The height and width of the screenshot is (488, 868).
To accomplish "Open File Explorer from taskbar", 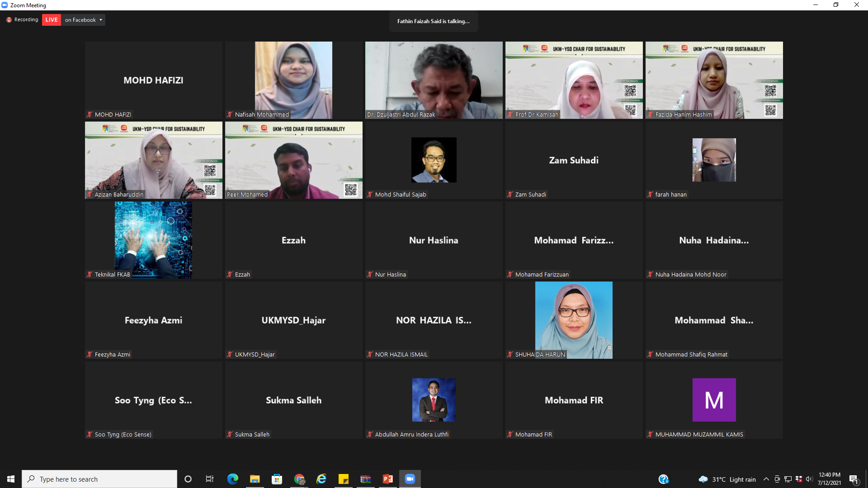I will [255, 479].
